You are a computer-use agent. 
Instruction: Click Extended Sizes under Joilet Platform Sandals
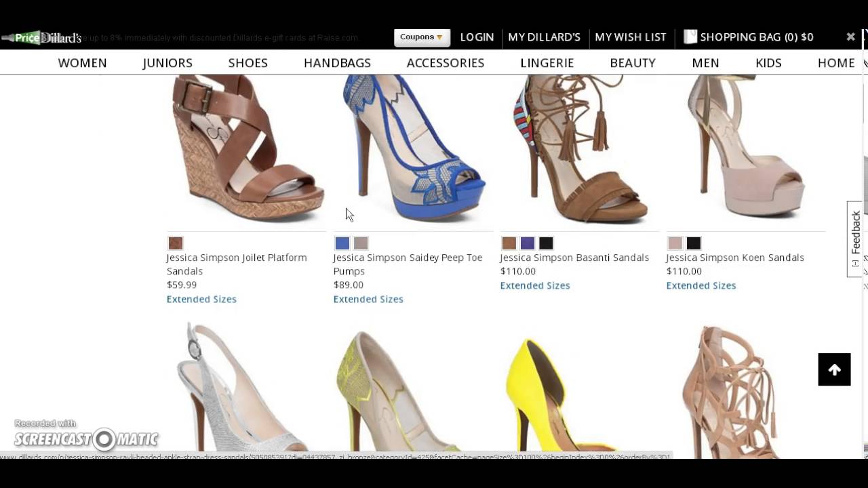pos(201,299)
